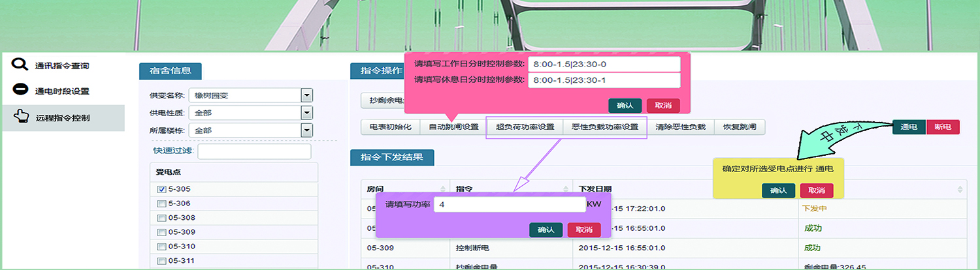Select 通讯指令查询 in the sidebar
980x270 pixels.
pyautogui.click(x=62, y=66)
